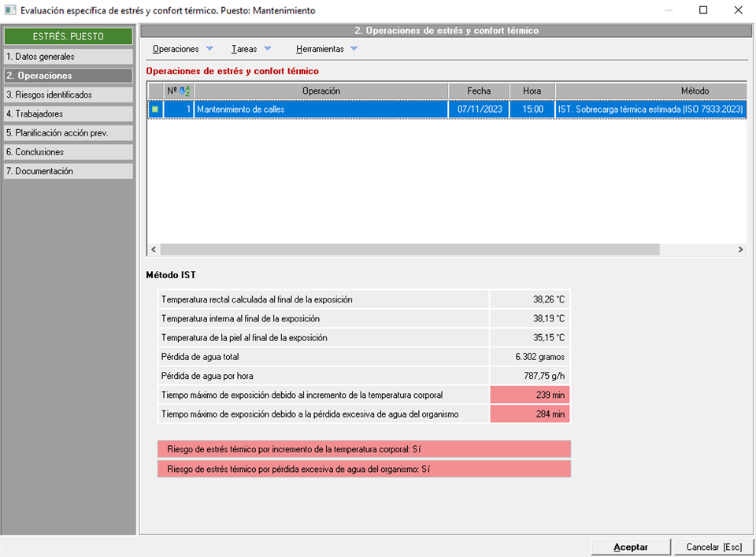
Task: Open 6. Conclusiones section
Action: coord(68,152)
